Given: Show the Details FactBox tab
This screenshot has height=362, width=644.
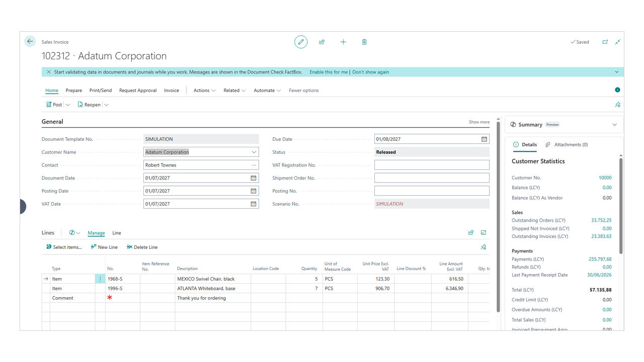Looking at the screenshot, I should point(525,145).
